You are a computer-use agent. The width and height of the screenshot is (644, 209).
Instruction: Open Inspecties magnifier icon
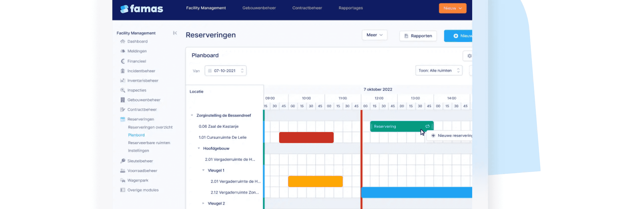tap(123, 90)
